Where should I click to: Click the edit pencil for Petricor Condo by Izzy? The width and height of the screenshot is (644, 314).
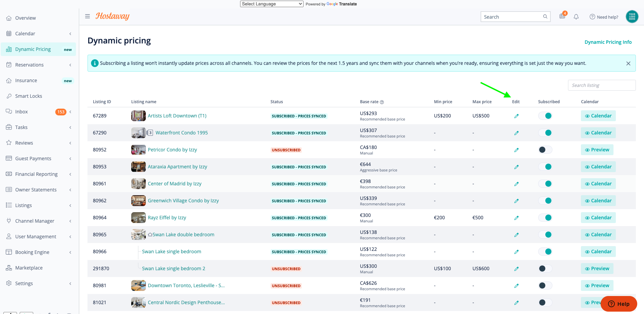point(516,150)
